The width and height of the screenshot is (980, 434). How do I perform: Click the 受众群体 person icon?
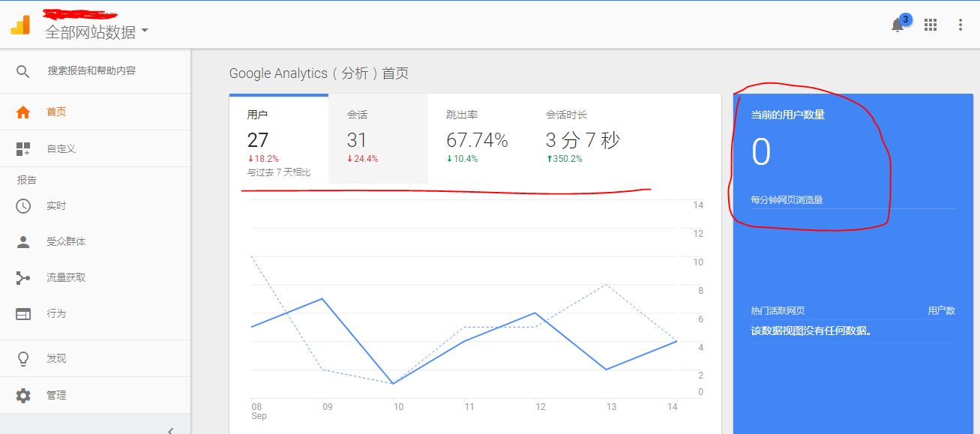click(x=23, y=241)
